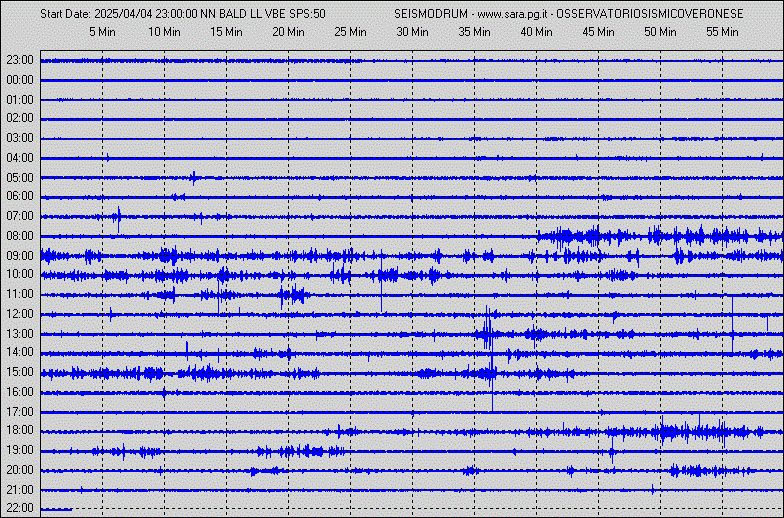Click the 40 Min column header

(x=536, y=32)
